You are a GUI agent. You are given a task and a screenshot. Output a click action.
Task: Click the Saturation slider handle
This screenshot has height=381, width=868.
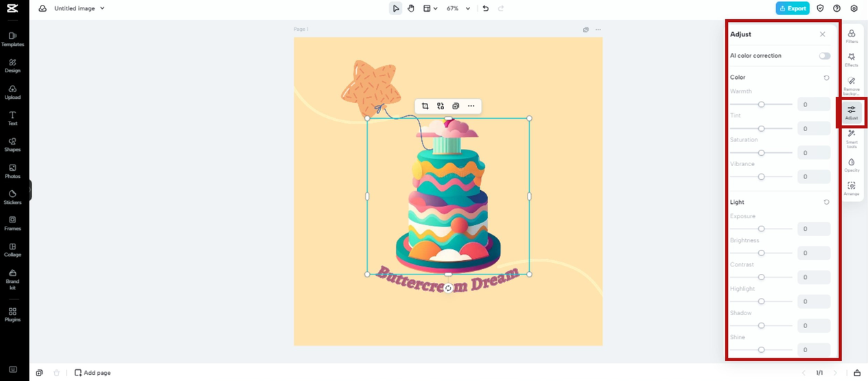coord(761,152)
